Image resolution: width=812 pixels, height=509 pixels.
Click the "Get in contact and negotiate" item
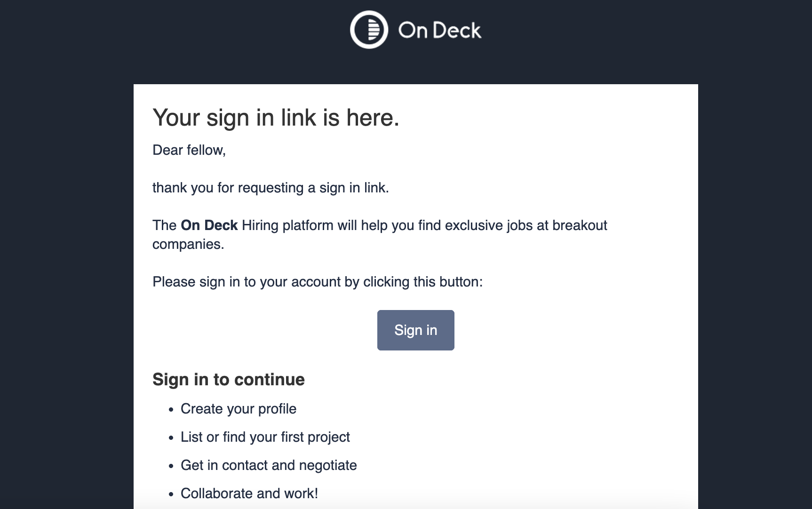coord(269,465)
